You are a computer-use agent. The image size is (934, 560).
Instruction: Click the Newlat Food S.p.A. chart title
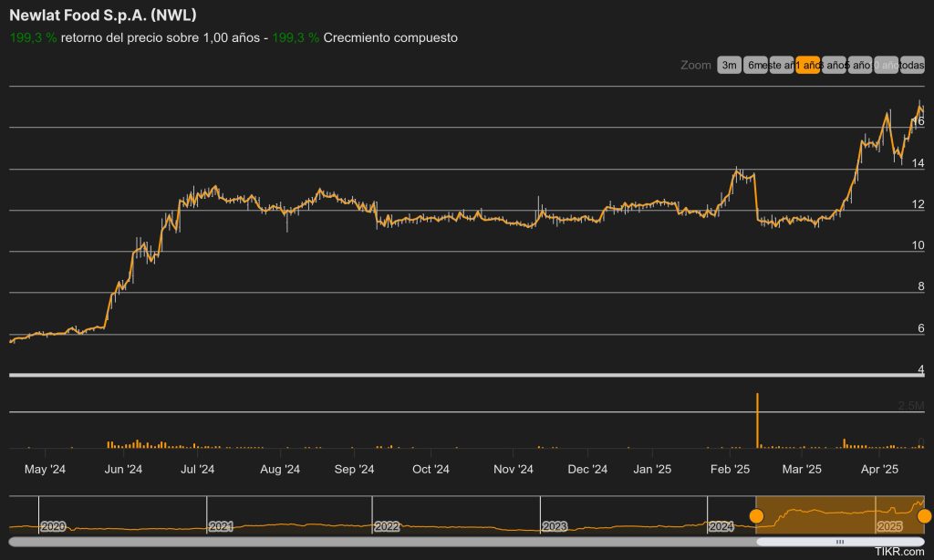click(102, 16)
